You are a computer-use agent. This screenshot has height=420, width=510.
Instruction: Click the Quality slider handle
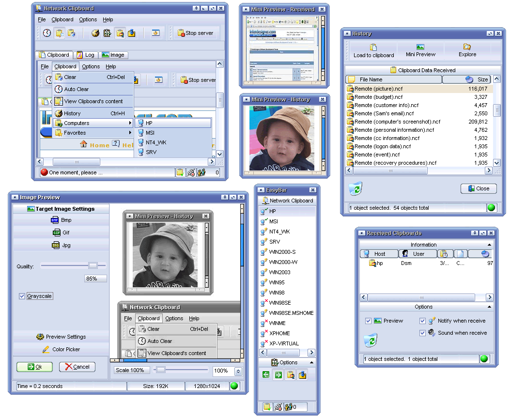[93, 265]
